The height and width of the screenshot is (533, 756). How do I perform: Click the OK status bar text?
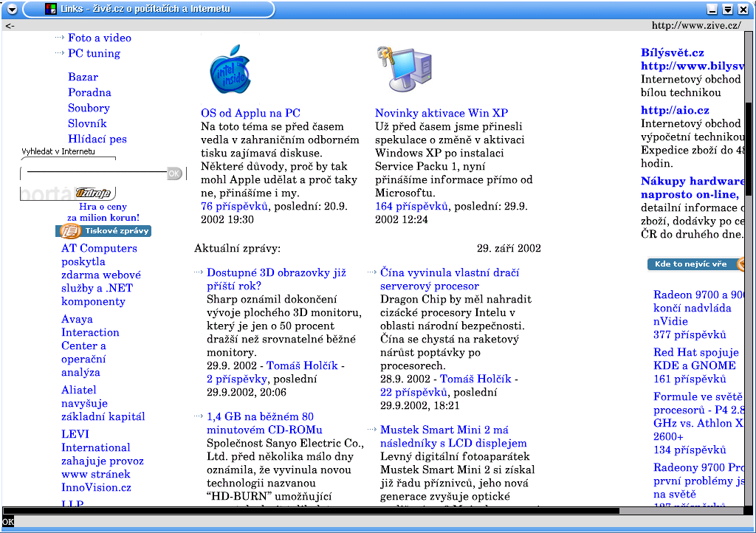click(x=7, y=521)
